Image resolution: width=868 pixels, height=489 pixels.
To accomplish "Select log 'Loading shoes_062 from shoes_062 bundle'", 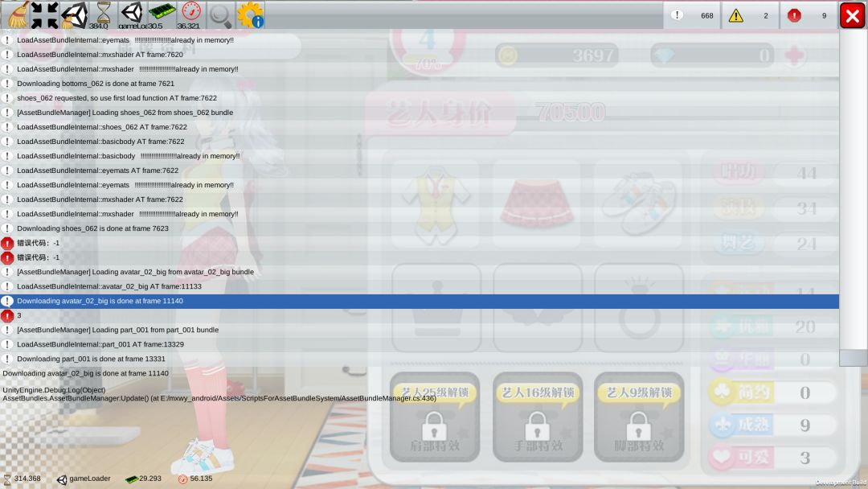I will pos(420,113).
